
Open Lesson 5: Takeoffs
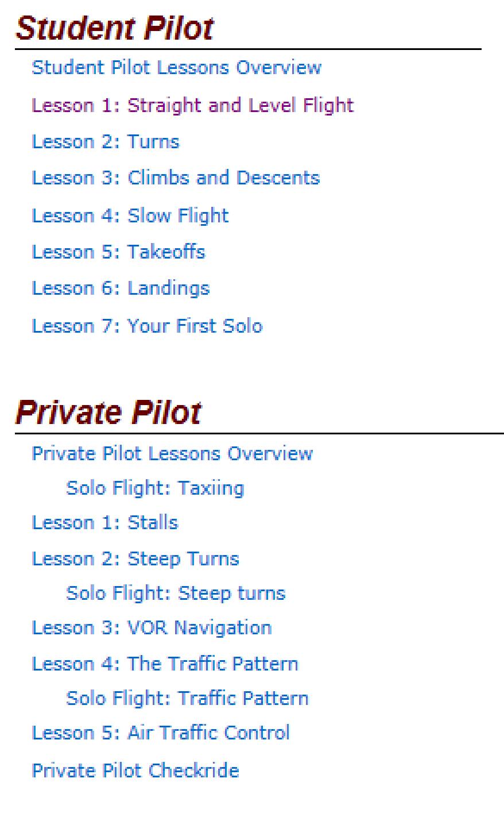click(x=118, y=252)
